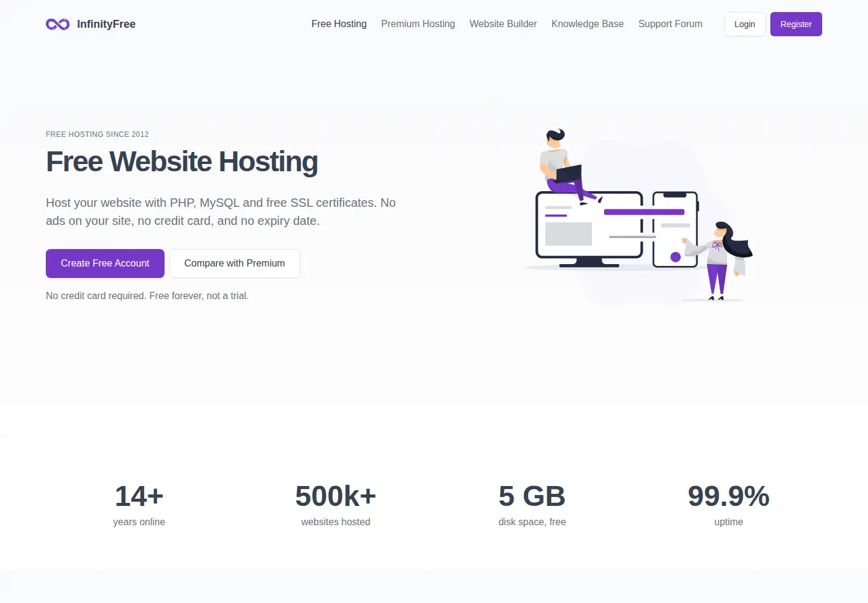Select Compare with Premium button
Viewport: 868px width, 603px height.
pos(234,264)
